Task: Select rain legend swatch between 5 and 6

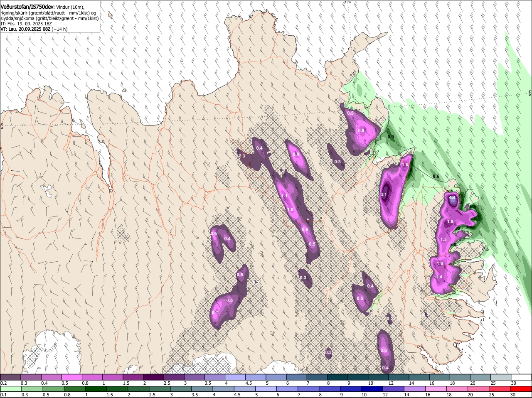Action: 266,389
